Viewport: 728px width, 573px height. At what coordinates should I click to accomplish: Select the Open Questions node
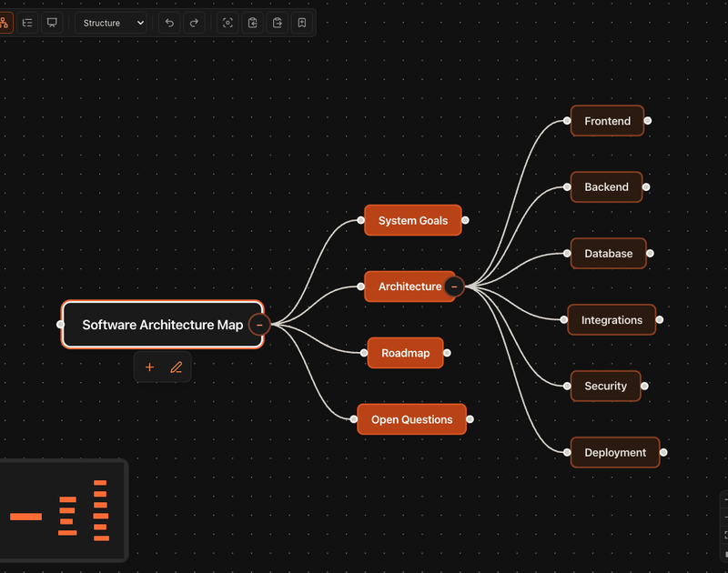[x=412, y=419]
